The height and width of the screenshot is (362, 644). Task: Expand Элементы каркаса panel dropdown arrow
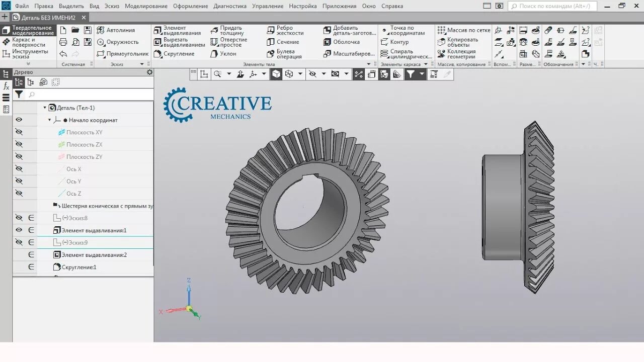coord(426,64)
